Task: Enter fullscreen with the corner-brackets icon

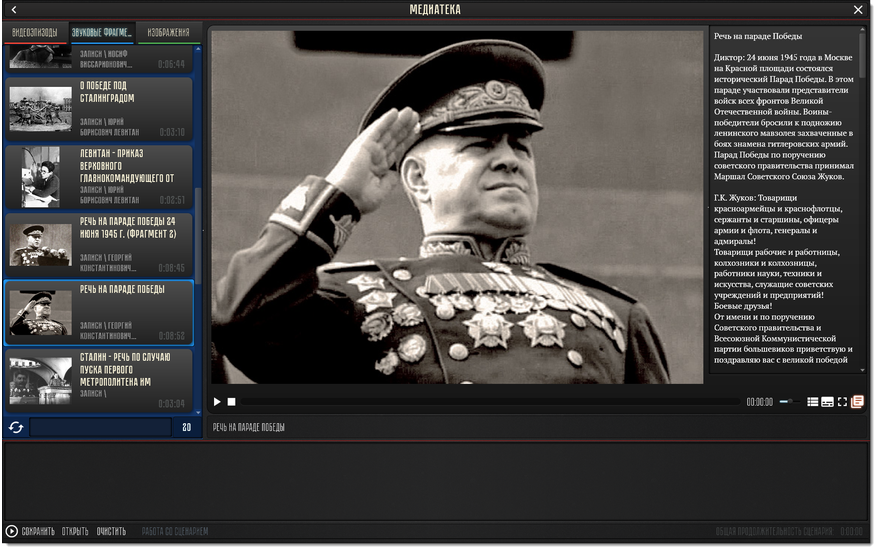Action: click(x=842, y=402)
